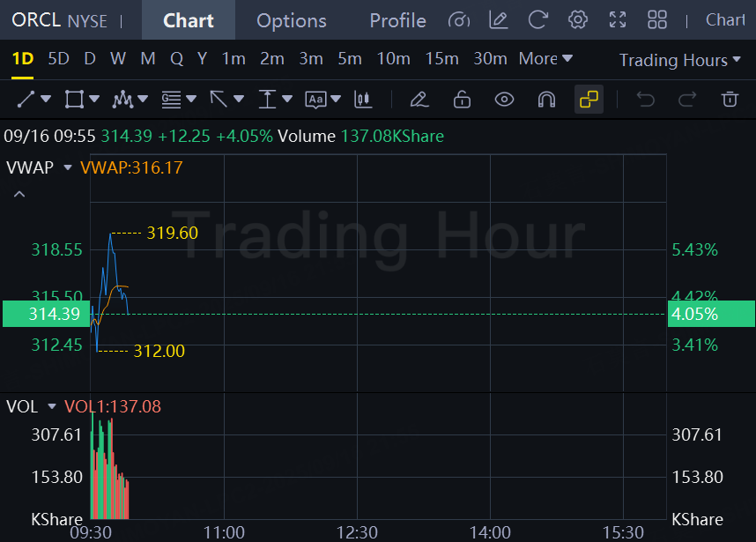Select the 3m interval
756x542 pixels.
point(311,59)
